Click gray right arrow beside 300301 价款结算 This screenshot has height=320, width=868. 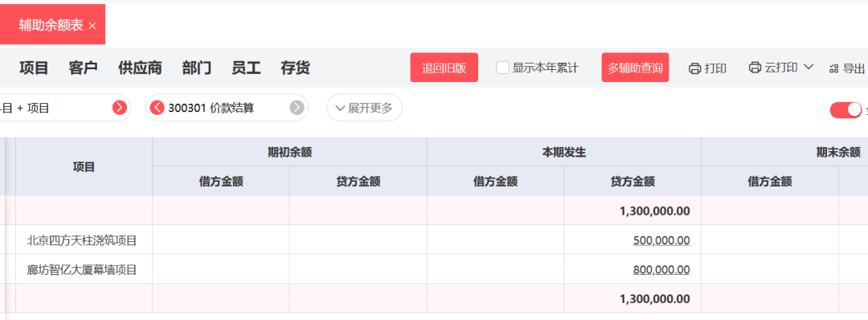(x=297, y=108)
